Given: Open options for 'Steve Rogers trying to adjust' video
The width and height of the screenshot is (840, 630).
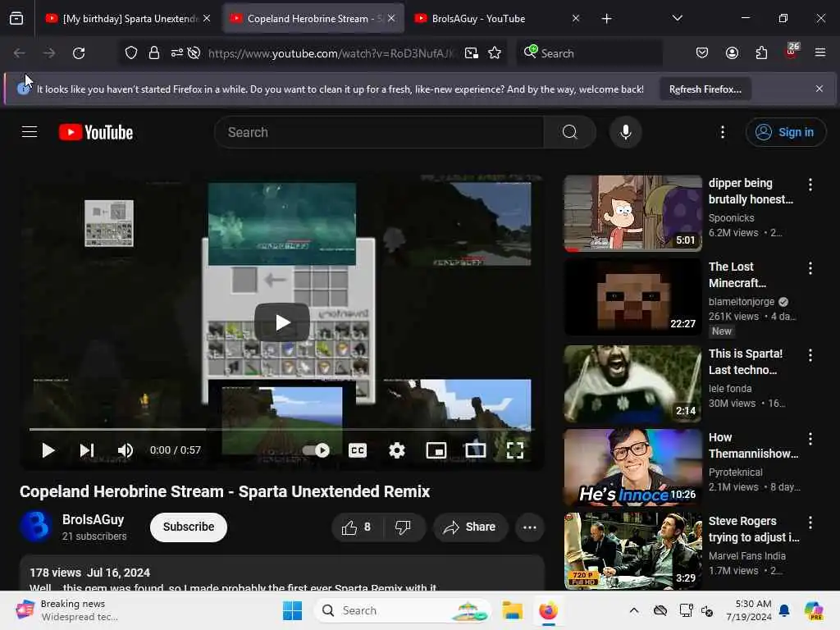Looking at the screenshot, I should tap(810, 523).
